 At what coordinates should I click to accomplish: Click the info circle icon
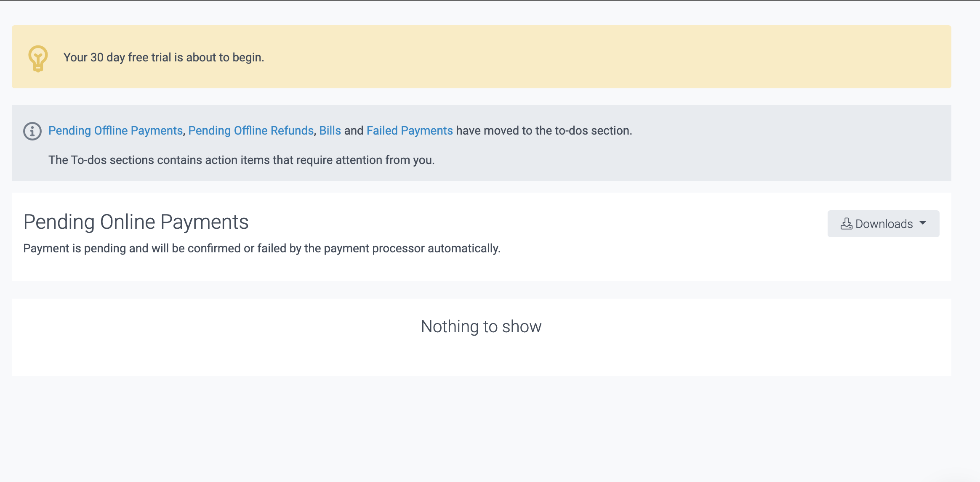point(32,131)
